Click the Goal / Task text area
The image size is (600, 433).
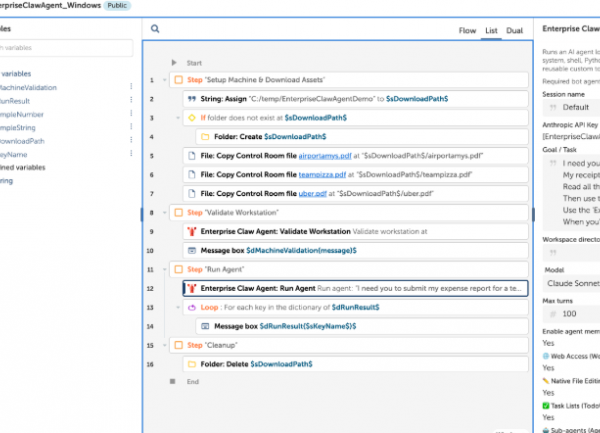571,192
